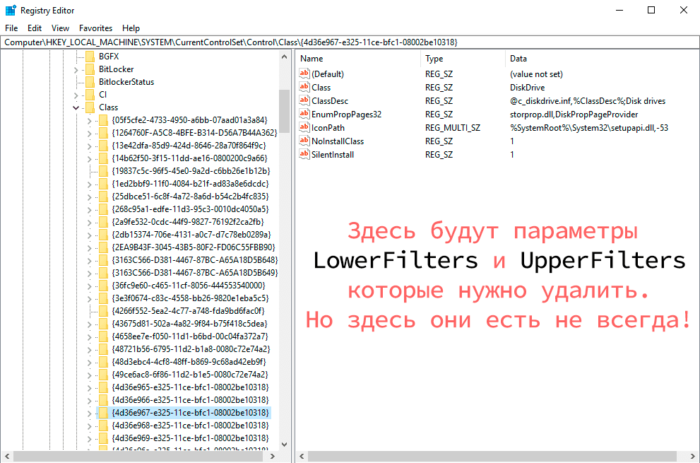Select key {4d36e966-e325-11ce-bfc1-08002be10318}
This screenshot has height=463, width=700.
(x=191, y=400)
